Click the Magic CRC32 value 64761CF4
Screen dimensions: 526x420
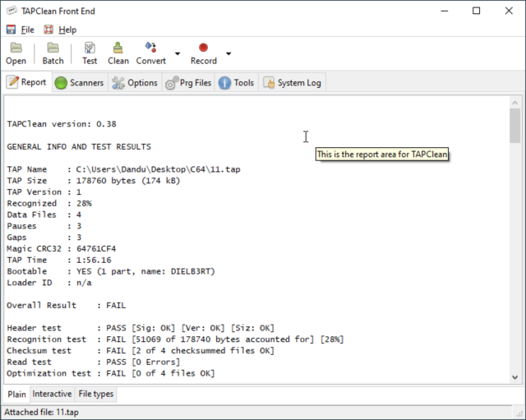point(96,249)
